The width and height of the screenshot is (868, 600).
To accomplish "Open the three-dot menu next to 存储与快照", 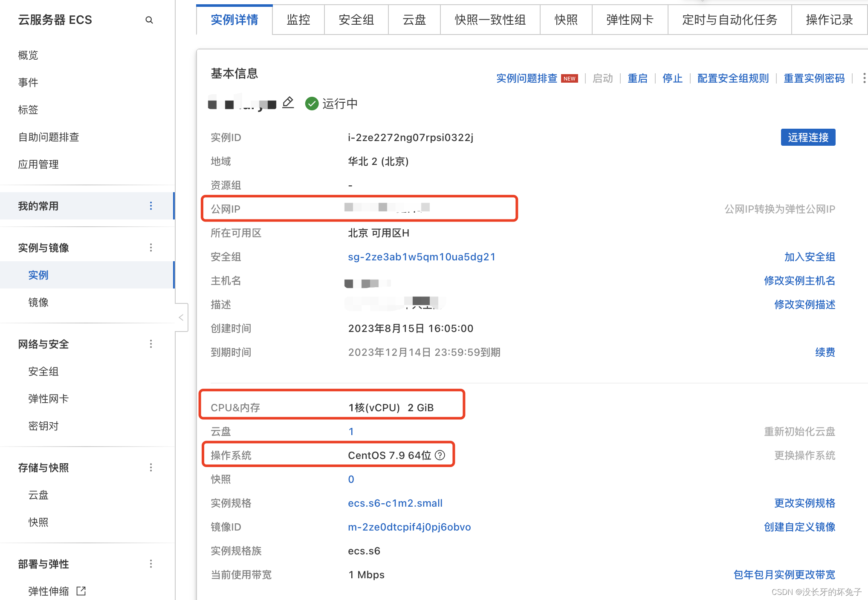I will point(150,467).
